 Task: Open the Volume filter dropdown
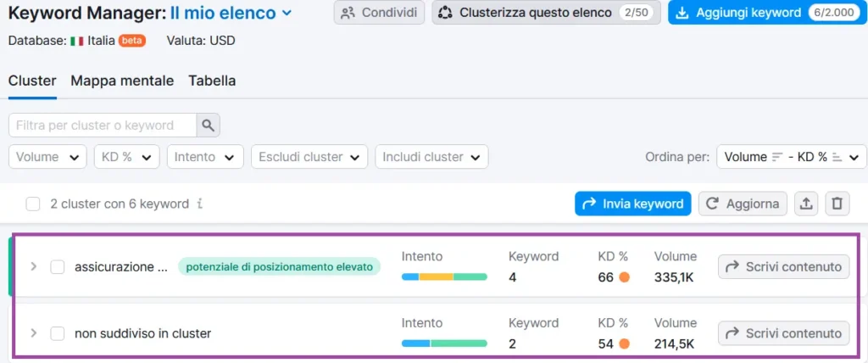click(47, 157)
